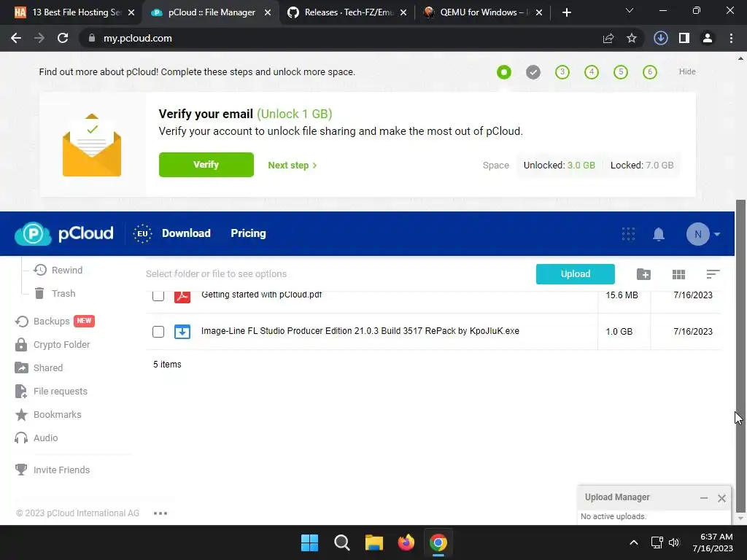747x560 pixels.
Task: Open the sort options
Action: 713,274
